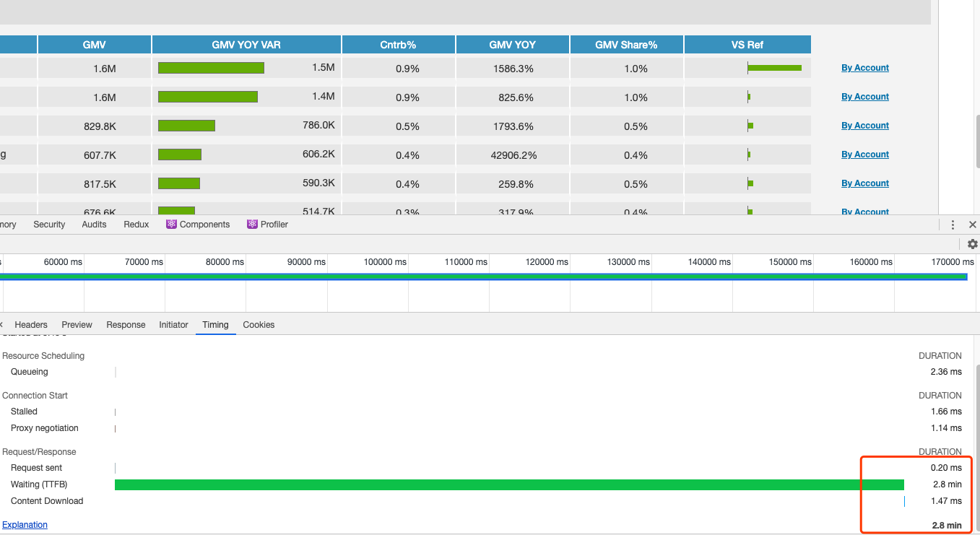This screenshot has width=980, height=535.
Task: Click the React icon beside Components
Action: (x=171, y=225)
